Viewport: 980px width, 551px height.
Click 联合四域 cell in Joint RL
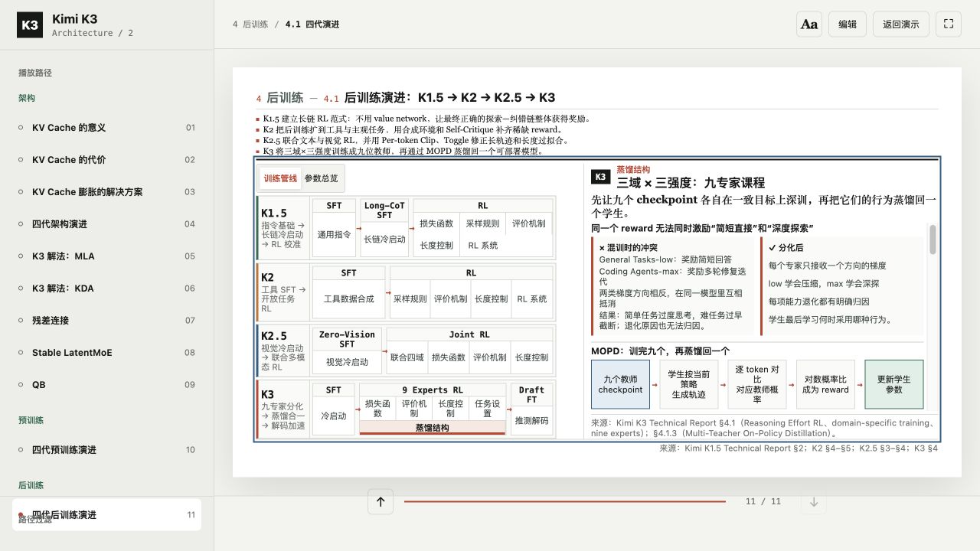(x=407, y=357)
